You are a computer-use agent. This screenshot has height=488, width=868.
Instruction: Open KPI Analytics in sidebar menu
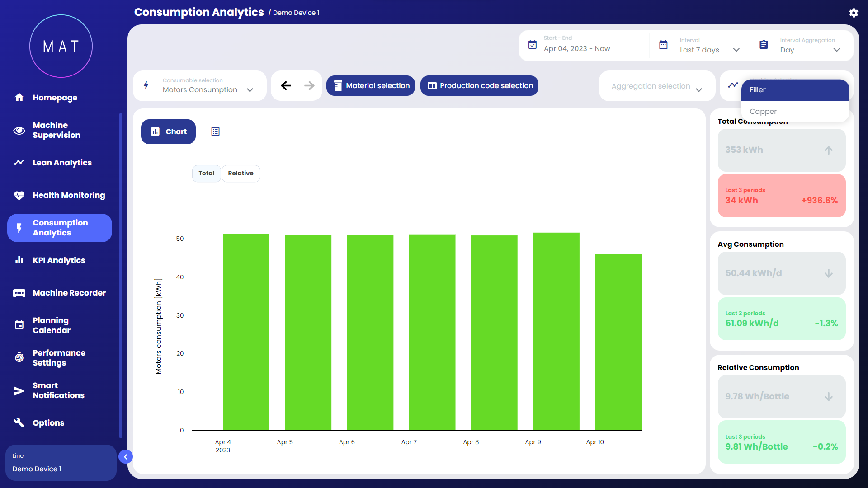point(59,260)
